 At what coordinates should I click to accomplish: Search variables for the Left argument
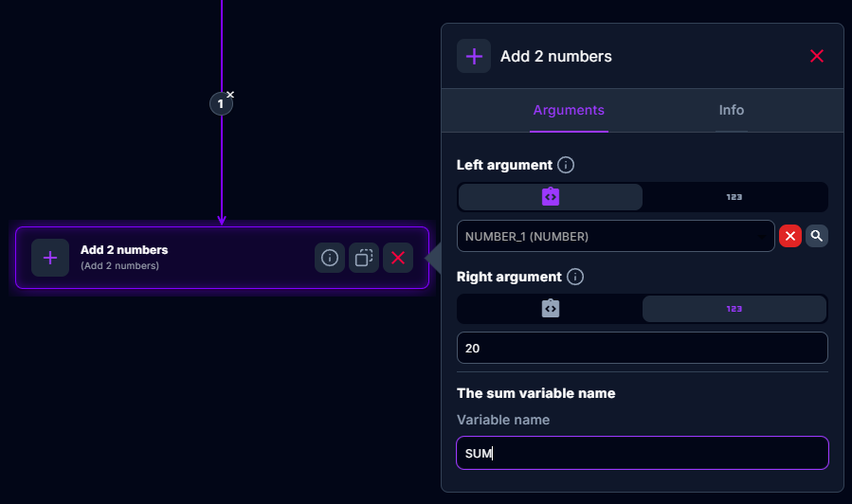[817, 237]
